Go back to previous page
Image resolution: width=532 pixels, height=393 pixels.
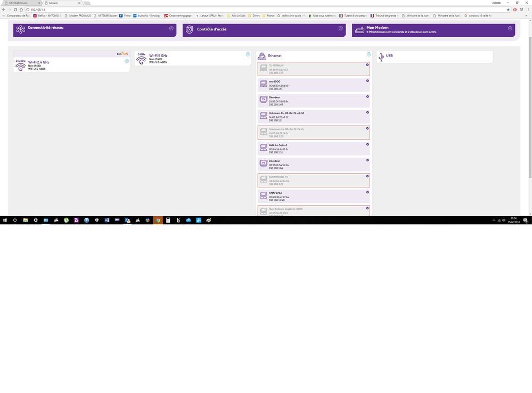(3, 10)
